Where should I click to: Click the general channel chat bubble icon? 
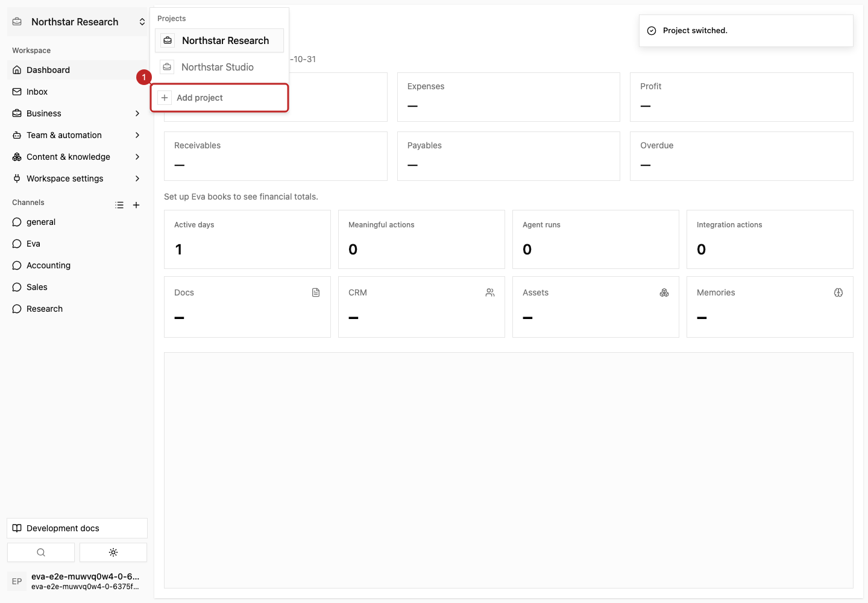click(17, 222)
